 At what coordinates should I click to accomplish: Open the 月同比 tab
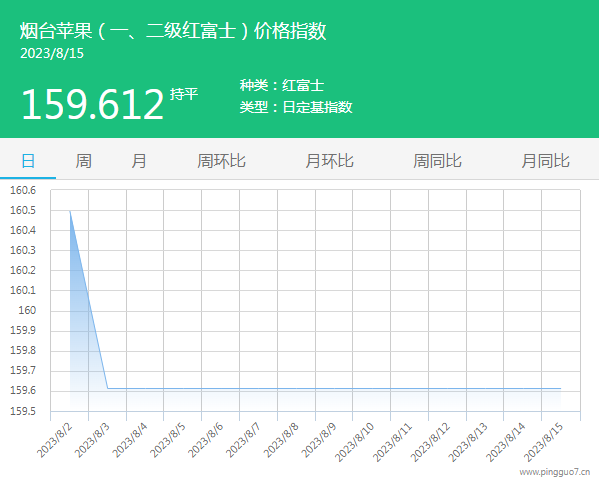[x=546, y=161]
